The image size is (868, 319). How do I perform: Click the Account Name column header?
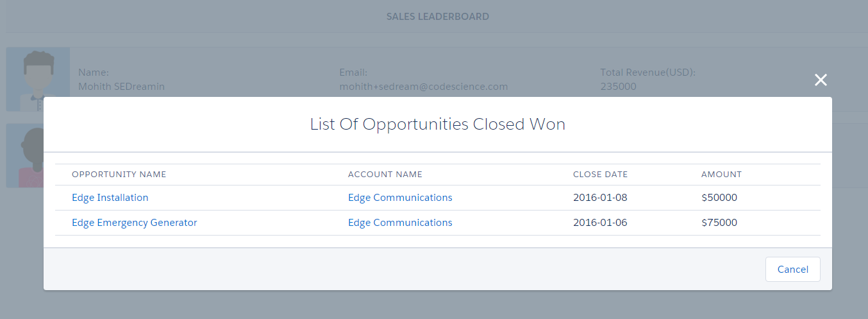pyautogui.click(x=385, y=175)
